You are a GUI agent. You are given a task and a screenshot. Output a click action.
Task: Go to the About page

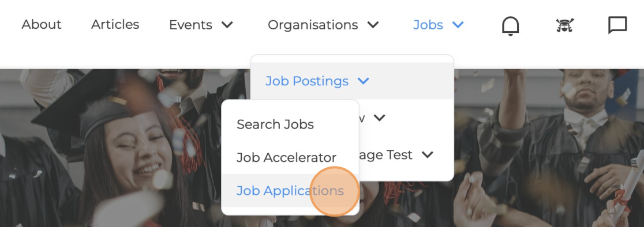[x=42, y=25]
